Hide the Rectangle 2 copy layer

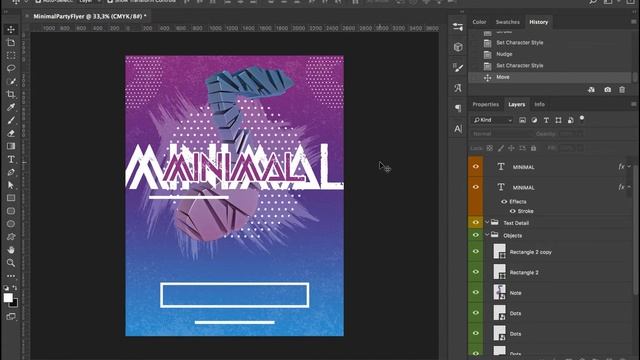pyautogui.click(x=476, y=251)
